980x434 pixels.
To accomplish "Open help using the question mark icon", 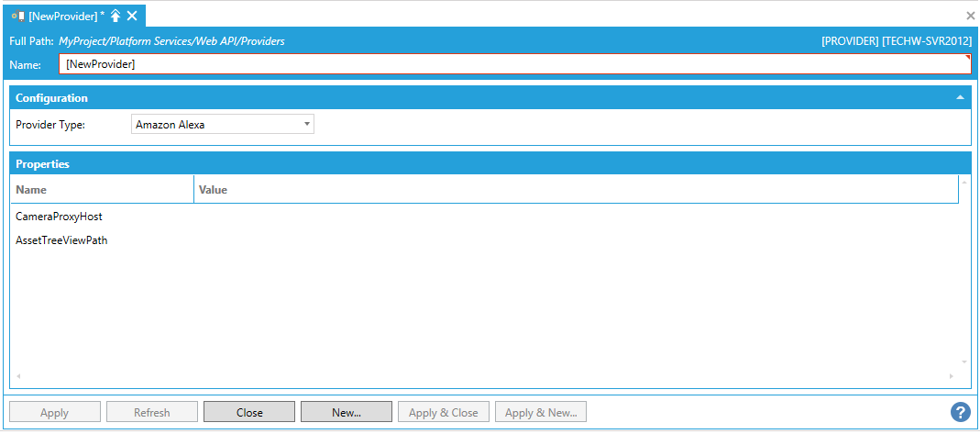I will point(960,412).
